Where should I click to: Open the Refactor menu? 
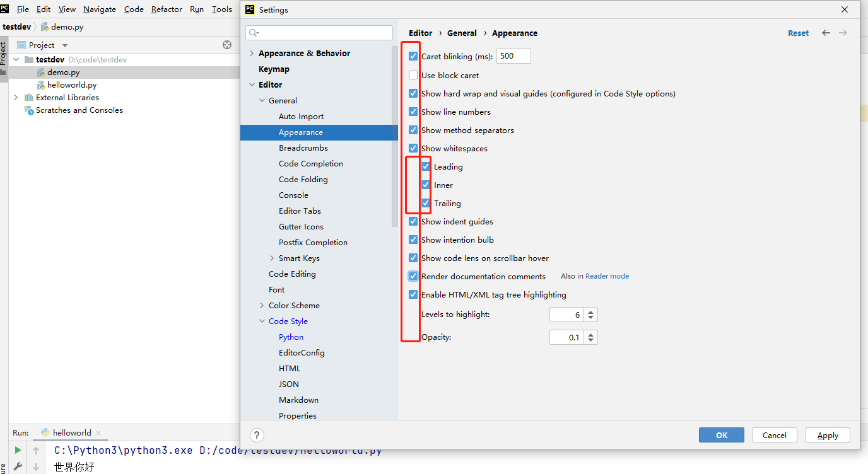167,9
